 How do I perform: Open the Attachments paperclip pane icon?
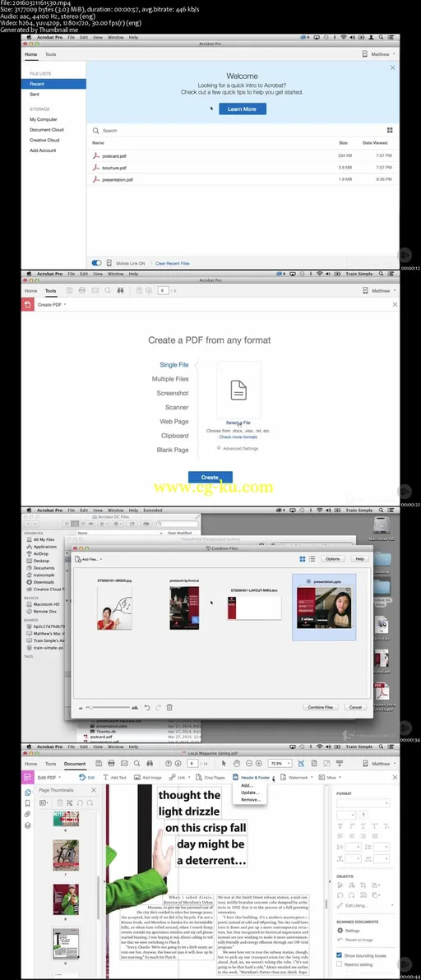pyautogui.click(x=27, y=815)
